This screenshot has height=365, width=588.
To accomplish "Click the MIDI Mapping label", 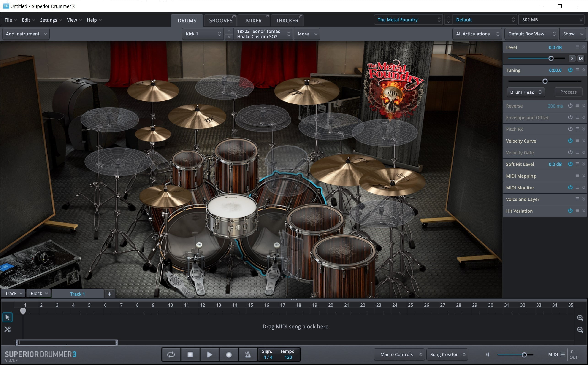I will (x=520, y=176).
